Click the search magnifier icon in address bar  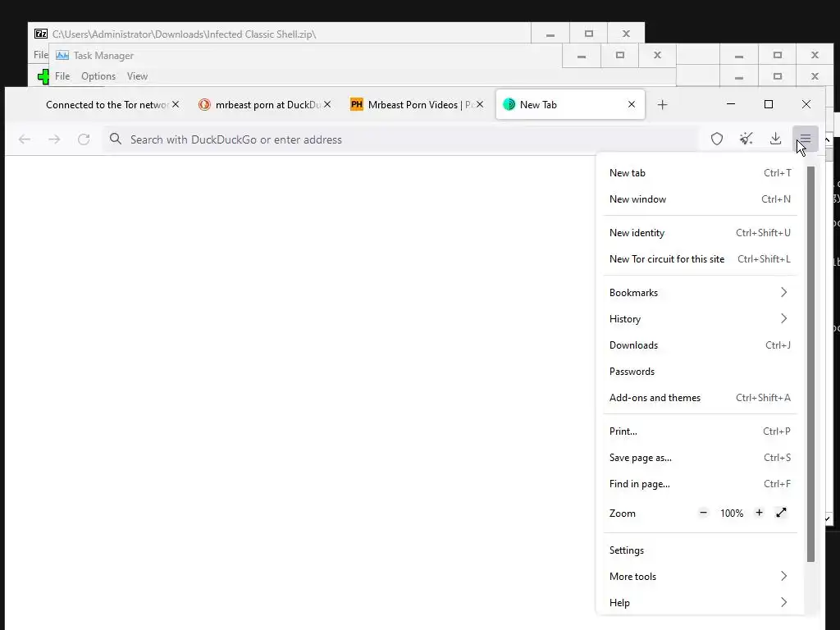pos(115,139)
